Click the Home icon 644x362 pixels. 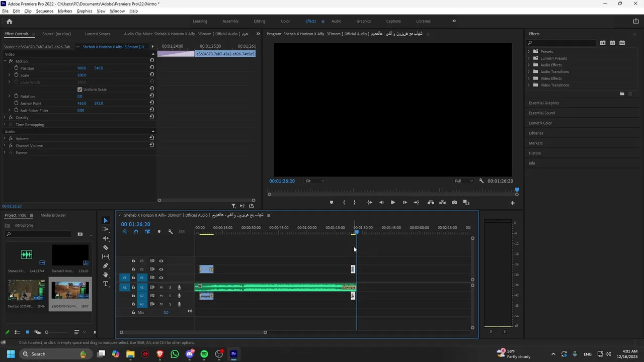point(9,21)
